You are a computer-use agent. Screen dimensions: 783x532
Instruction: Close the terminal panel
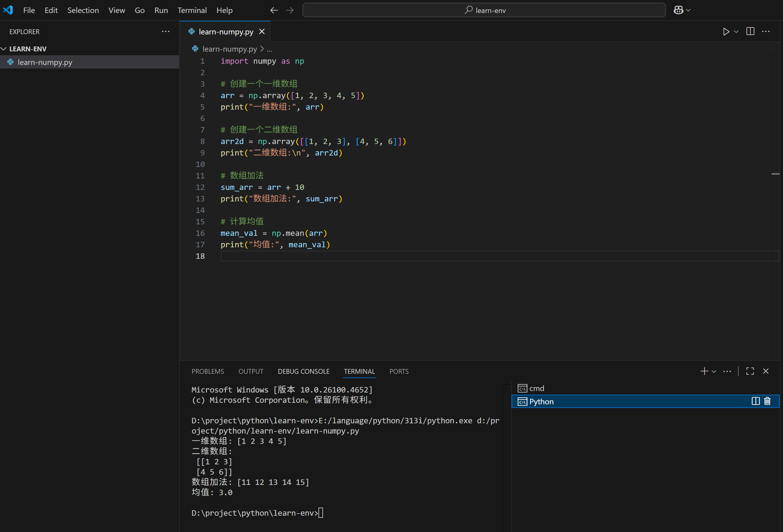click(x=765, y=371)
